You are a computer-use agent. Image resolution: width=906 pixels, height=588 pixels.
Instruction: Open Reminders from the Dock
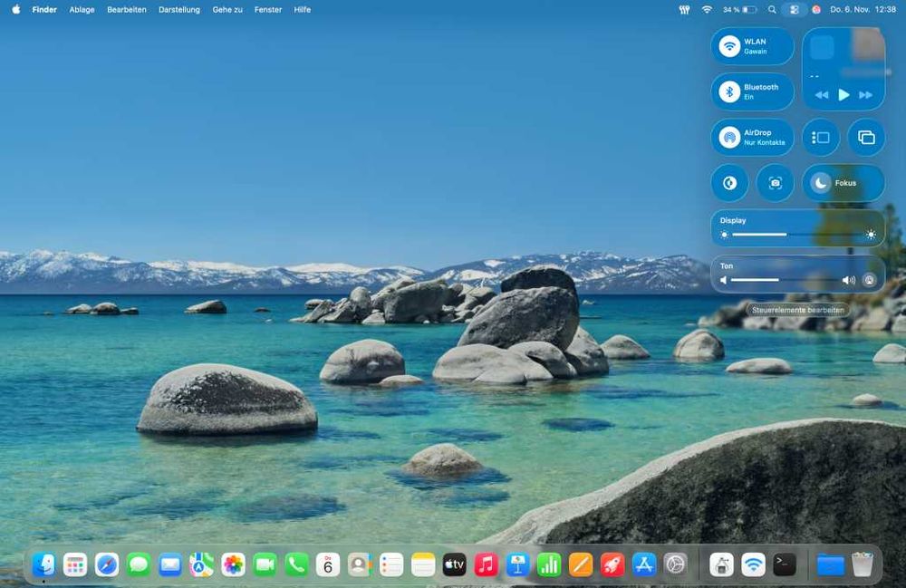point(391,564)
